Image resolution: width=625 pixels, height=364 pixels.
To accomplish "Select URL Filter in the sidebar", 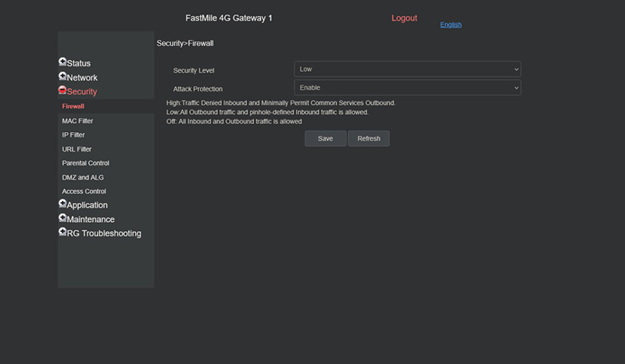I will (x=77, y=149).
